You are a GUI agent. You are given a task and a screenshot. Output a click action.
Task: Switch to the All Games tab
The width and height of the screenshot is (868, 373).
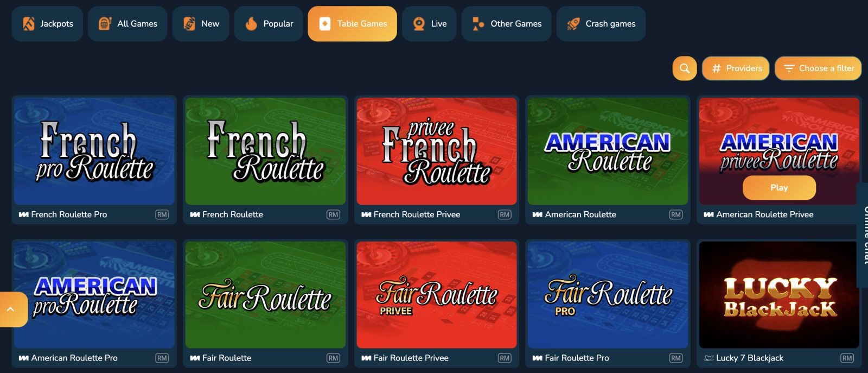point(127,24)
